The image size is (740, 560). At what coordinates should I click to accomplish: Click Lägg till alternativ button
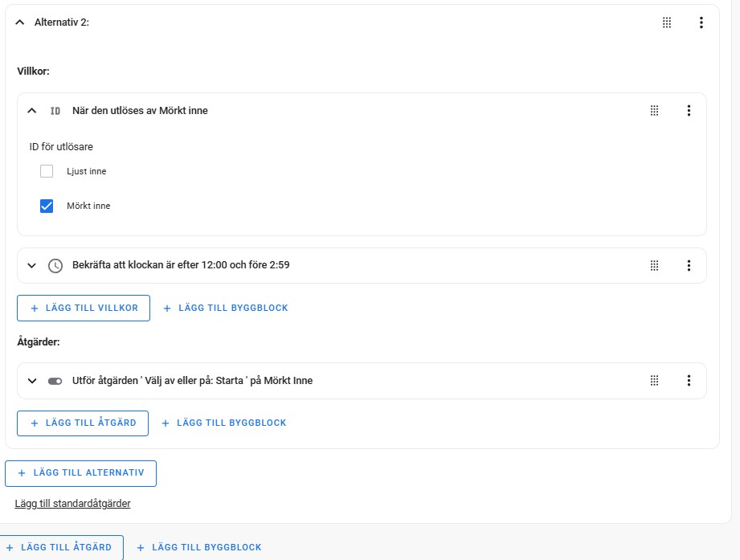point(80,473)
